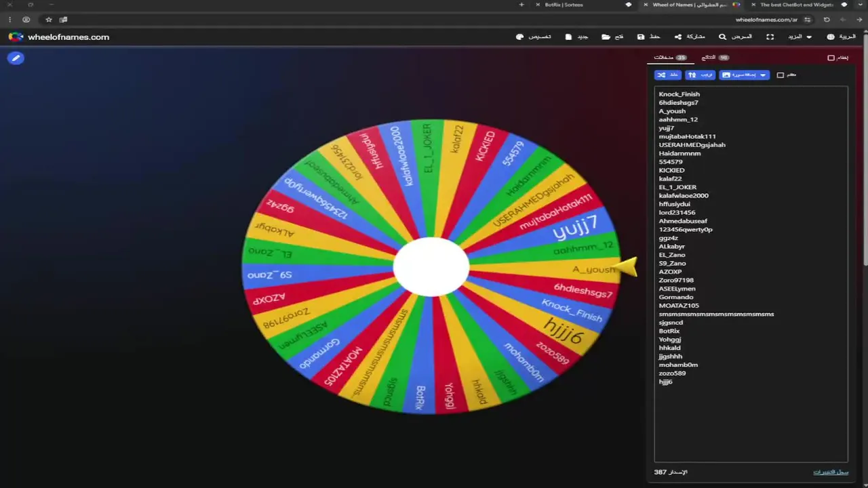Click entry Gormando in the list
868x488 pixels.
676,297
